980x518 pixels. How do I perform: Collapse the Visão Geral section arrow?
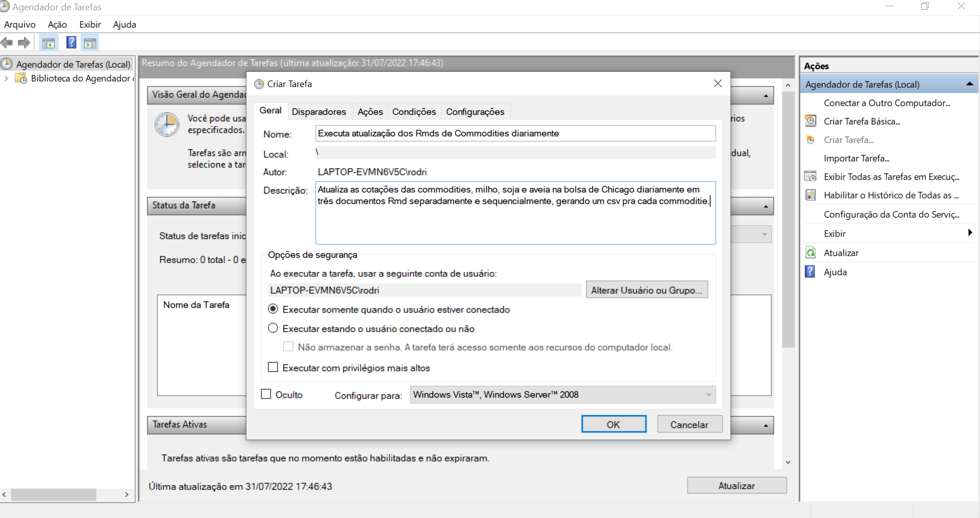(766, 96)
